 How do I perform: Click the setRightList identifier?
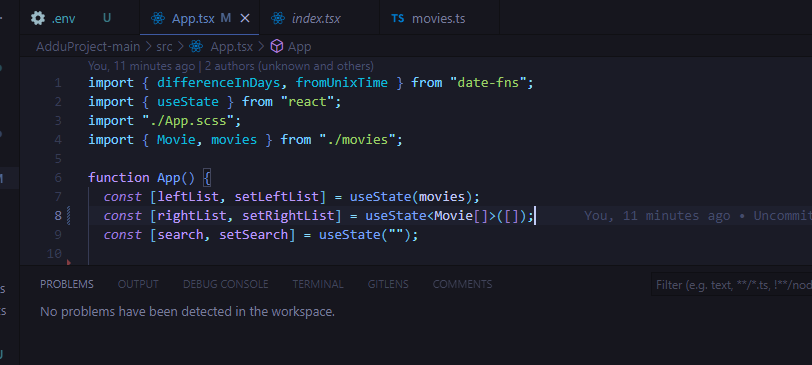pyautogui.click(x=288, y=216)
